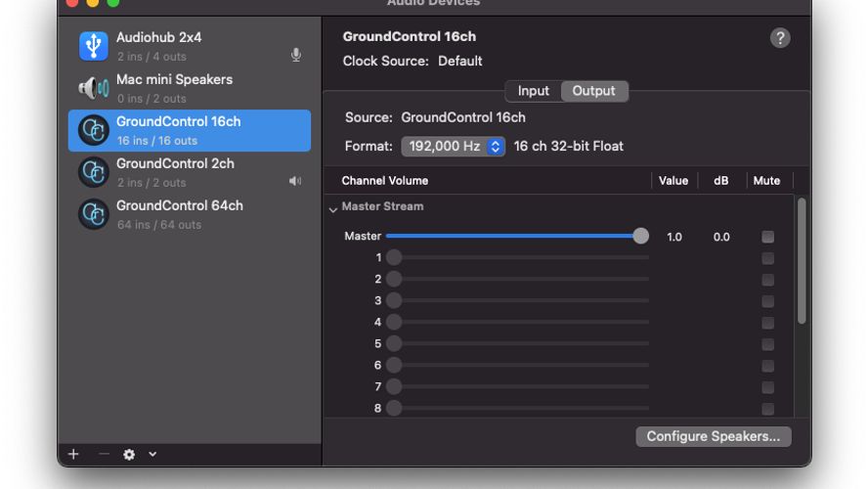Click the GroundControl 2ch device icon
This screenshot has height=489, width=868.
tap(94, 172)
